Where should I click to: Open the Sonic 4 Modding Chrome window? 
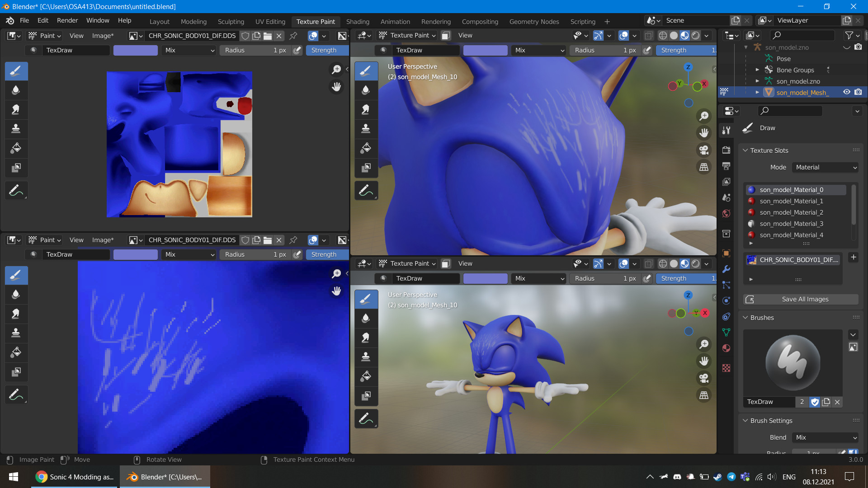(72, 477)
